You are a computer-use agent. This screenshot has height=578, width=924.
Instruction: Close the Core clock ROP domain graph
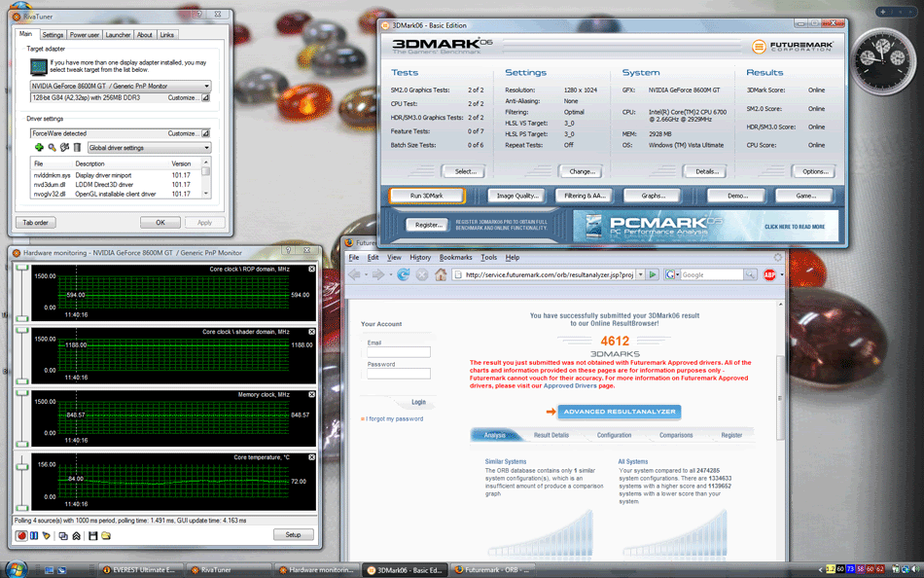tap(312, 269)
